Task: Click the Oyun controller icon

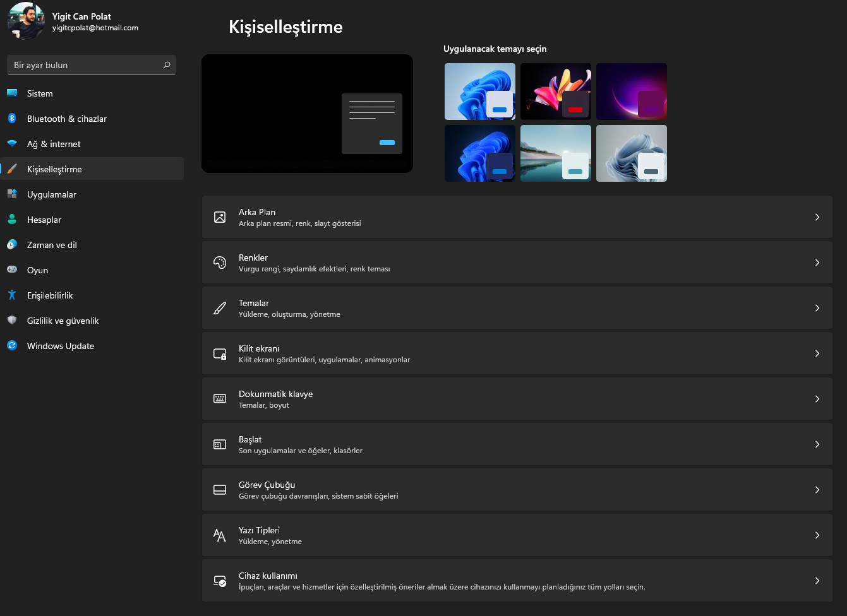Action: click(12, 269)
